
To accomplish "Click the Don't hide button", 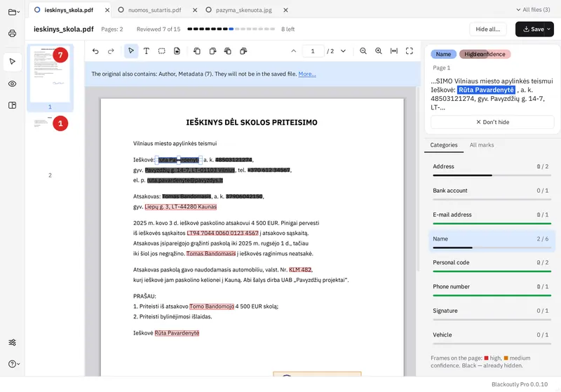I will coord(492,122).
